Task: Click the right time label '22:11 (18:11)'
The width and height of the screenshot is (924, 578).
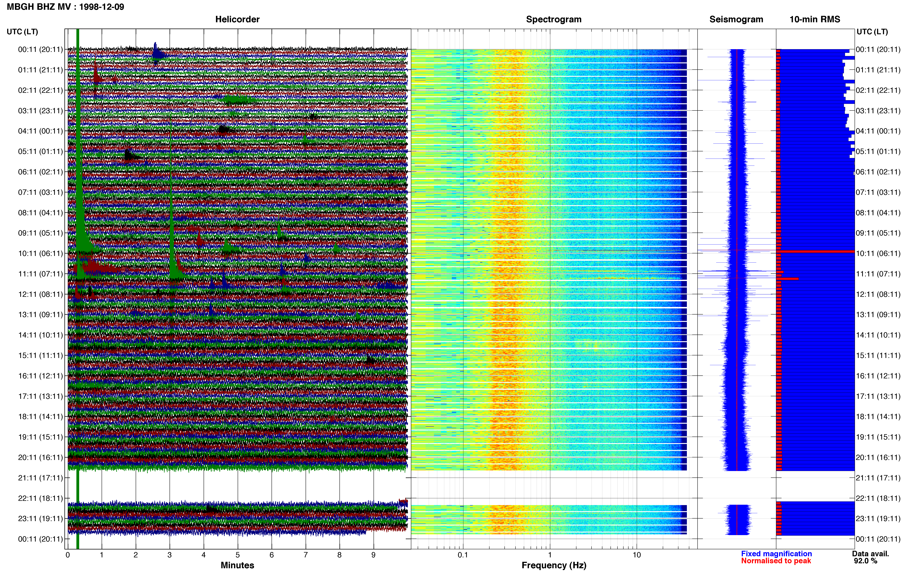Action: coord(878,498)
